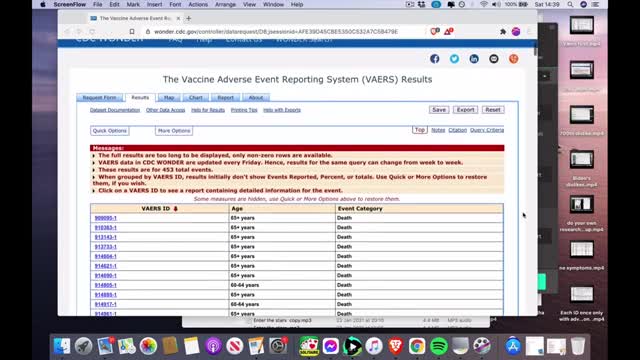Open Spotlight search in the menu bar

click(x=570, y=4)
